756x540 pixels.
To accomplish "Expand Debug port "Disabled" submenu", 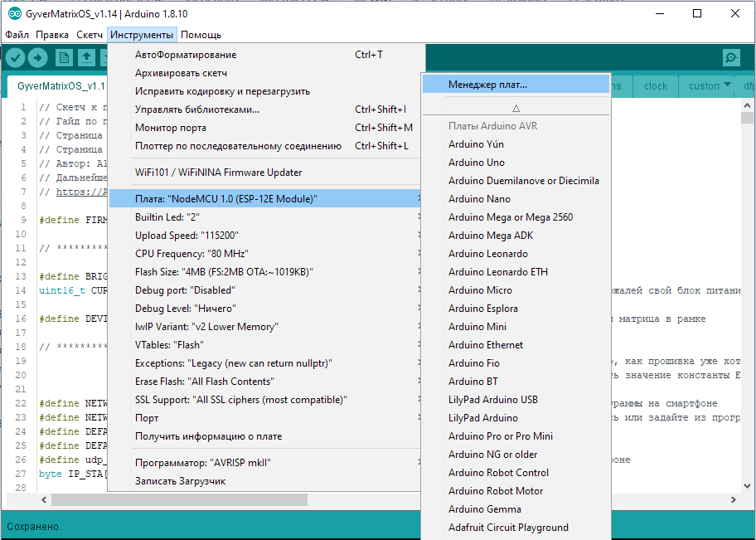I will (265, 290).
